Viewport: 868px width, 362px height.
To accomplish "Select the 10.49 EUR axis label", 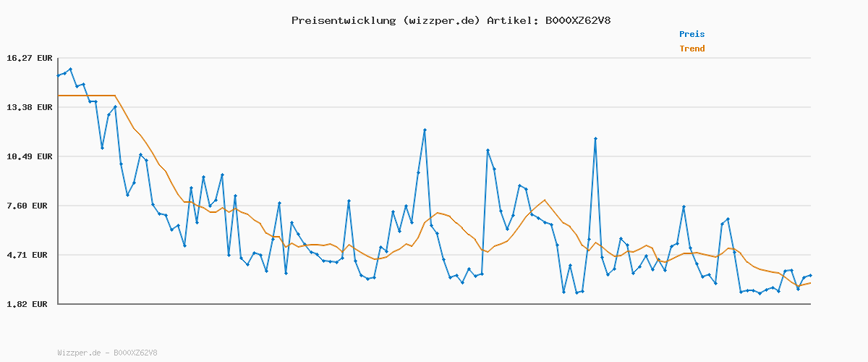I will [x=29, y=156].
